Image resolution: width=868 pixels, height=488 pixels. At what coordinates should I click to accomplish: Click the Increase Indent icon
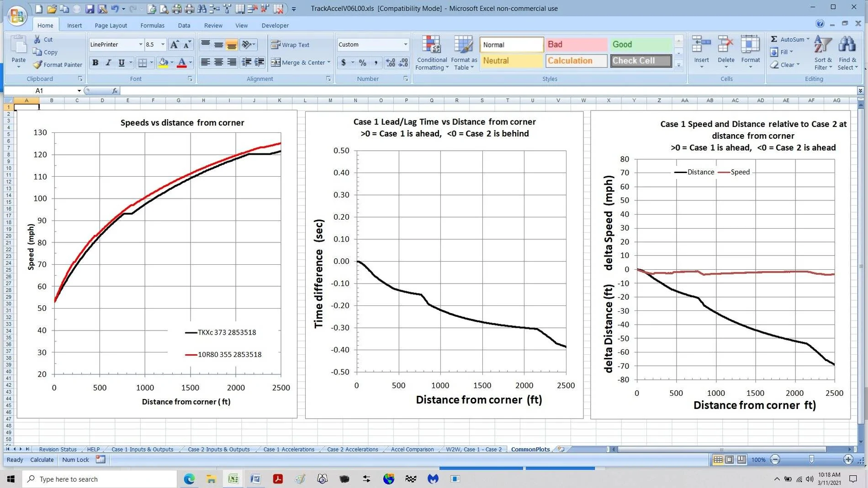pyautogui.click(x=259, y=62)
